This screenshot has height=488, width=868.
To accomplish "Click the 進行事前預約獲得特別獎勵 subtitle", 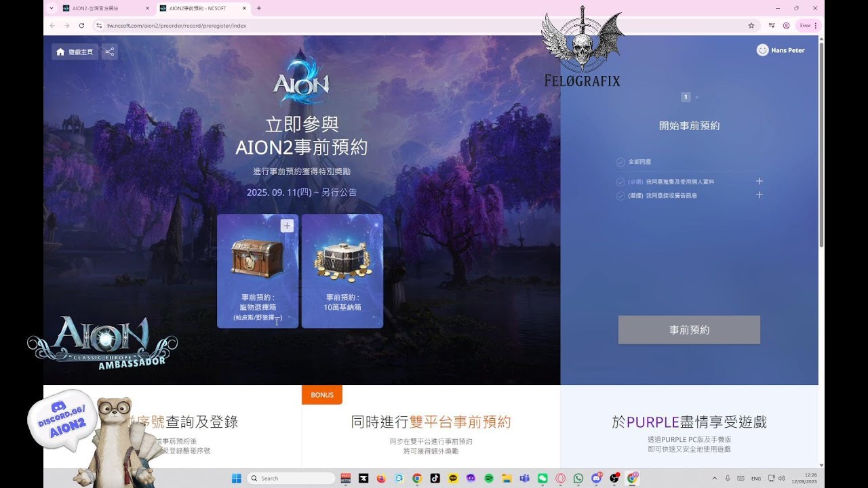I will (x=302, y=171).
